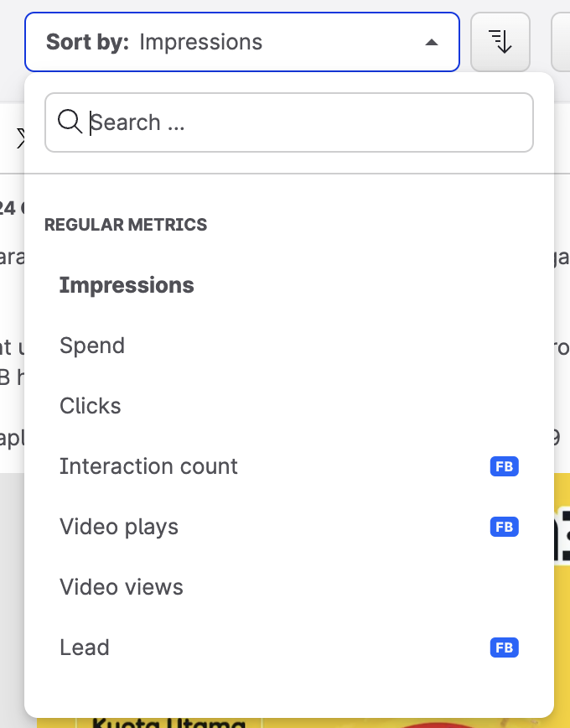Viewport: 570px width, 728px height.
Task: Toggle the descending sort order icon
Action: (x=500, y=41)
